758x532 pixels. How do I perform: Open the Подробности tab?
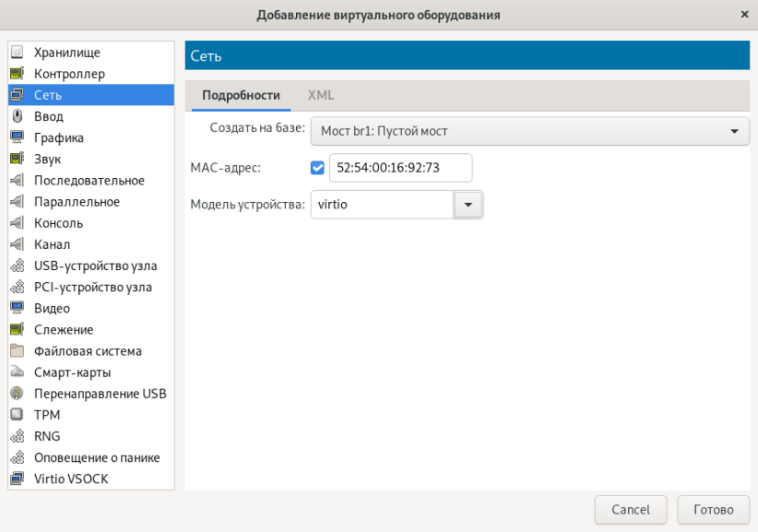[241, 95]
